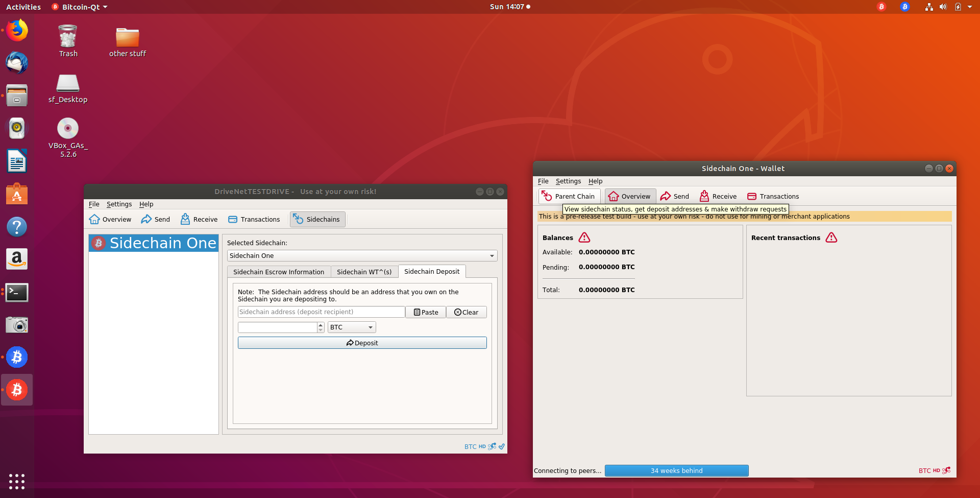This screenshot has width=980, height=498.
Task: Open the sf_Desktop drive icon
Action: [x=68, y=88]
